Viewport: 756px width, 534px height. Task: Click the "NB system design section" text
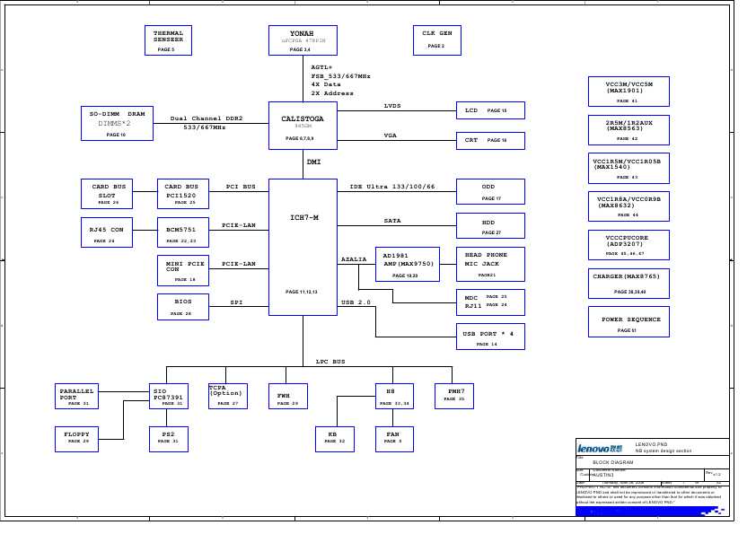click(x=664, y=451)
